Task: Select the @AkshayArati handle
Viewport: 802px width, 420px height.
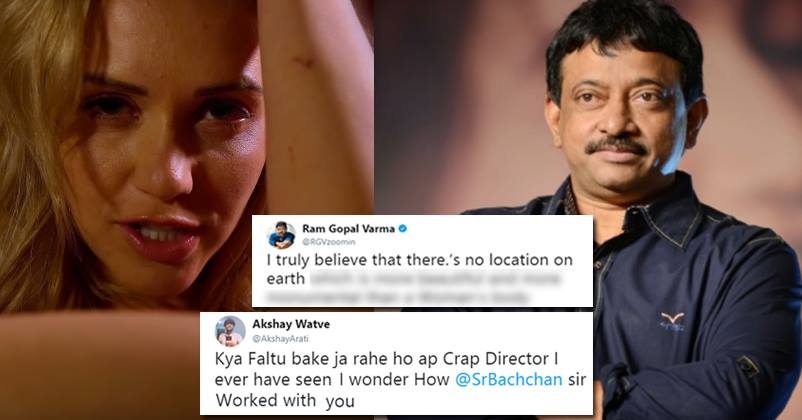Action: click(280, 339)
